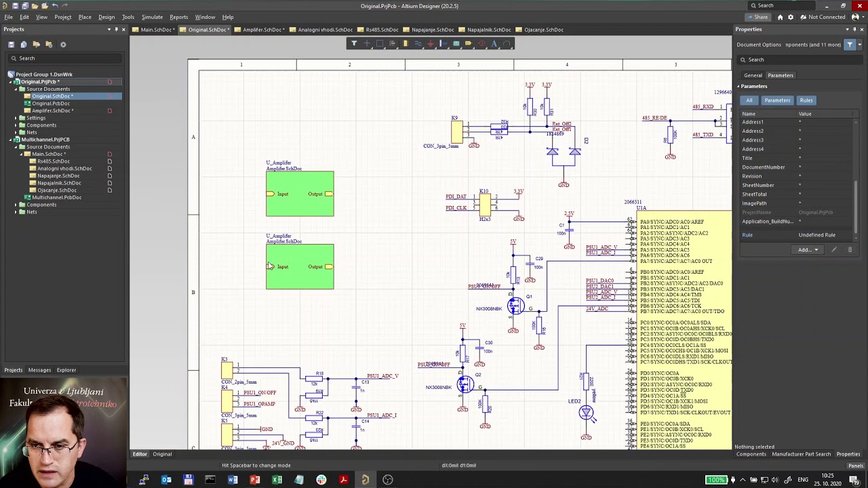Select the Place Wire tool in the active bar
The height and width of the screenshot is (488, 868).
pos(418,43)
